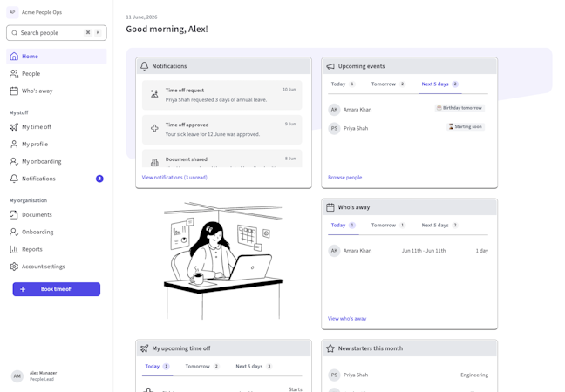Open the View who's away link

(347, 319)
